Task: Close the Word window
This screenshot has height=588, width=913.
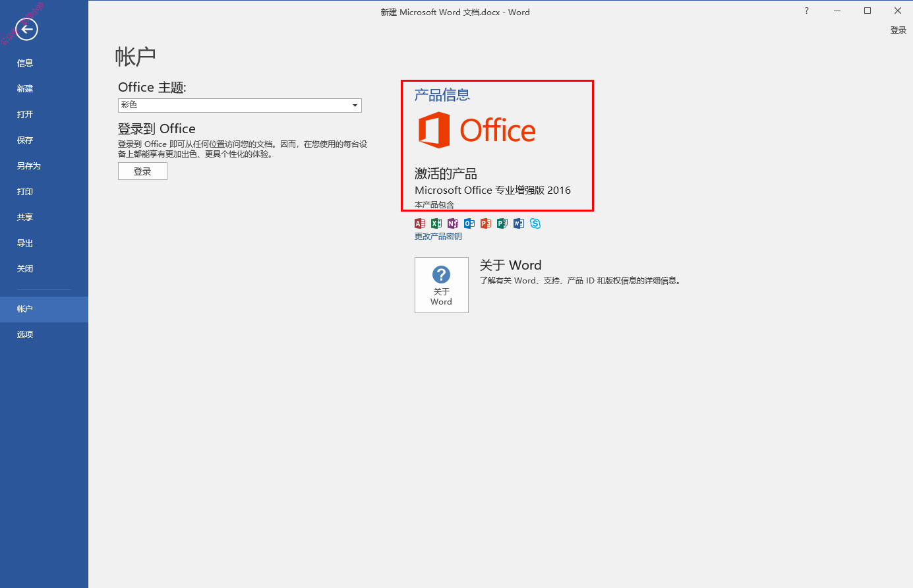Action: 898,11
